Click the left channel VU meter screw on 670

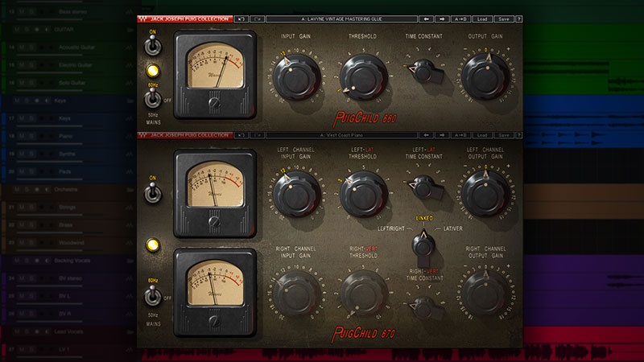pyautogui.click(x=214, y=222)
